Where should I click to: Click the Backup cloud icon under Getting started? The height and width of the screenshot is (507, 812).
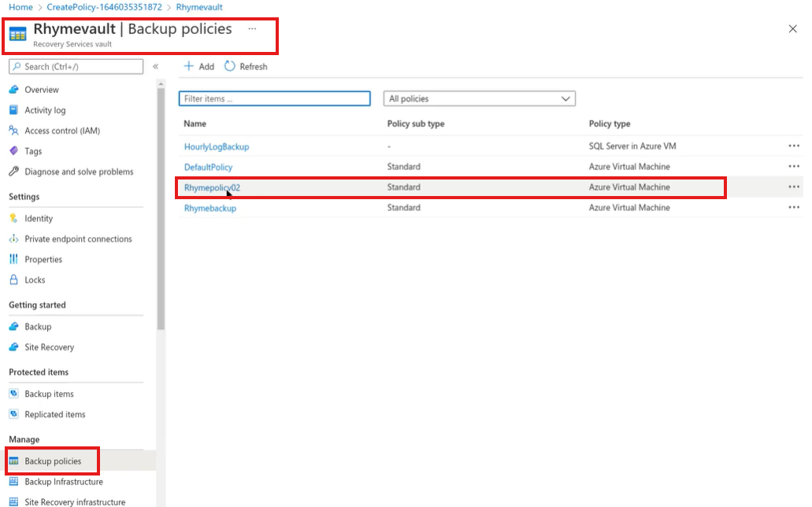tap(14, 326)
